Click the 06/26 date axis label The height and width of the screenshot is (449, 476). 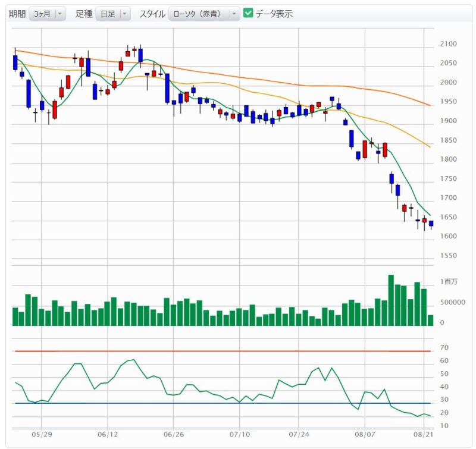click(x=173, y=435)
